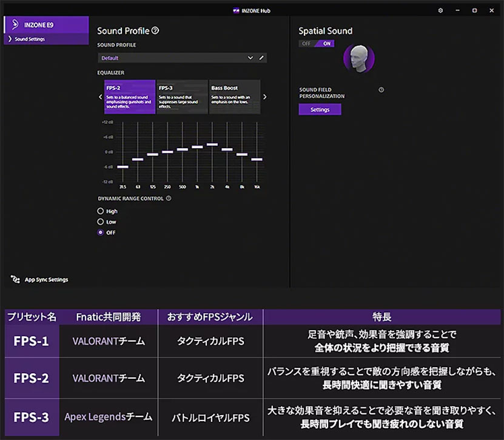Click pencil icon to edit sound profile

(x=261, y=58)
